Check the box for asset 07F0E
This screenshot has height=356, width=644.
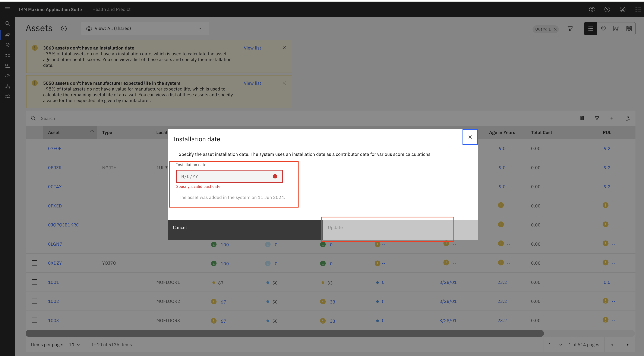point(34,148)
